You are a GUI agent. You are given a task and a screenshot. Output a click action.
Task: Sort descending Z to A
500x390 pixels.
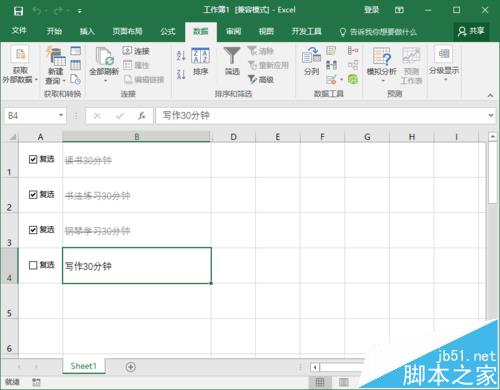pyautogui.click(x=181, y=74)
